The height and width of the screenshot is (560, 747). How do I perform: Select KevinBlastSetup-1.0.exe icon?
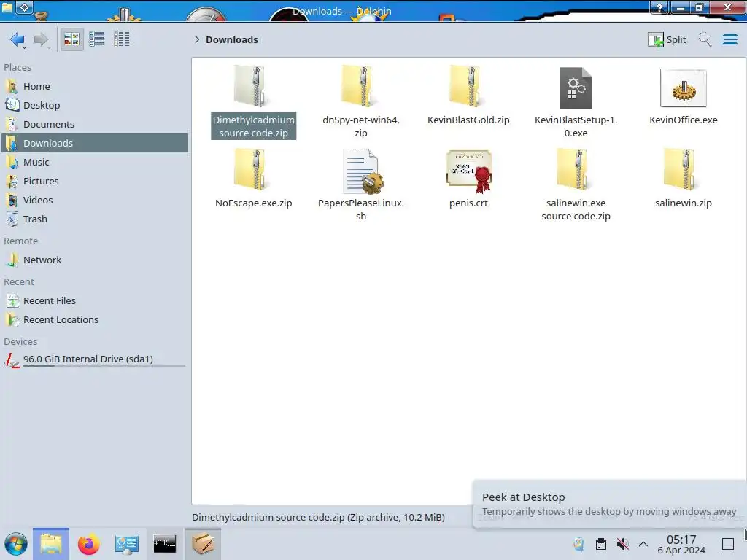576,88
